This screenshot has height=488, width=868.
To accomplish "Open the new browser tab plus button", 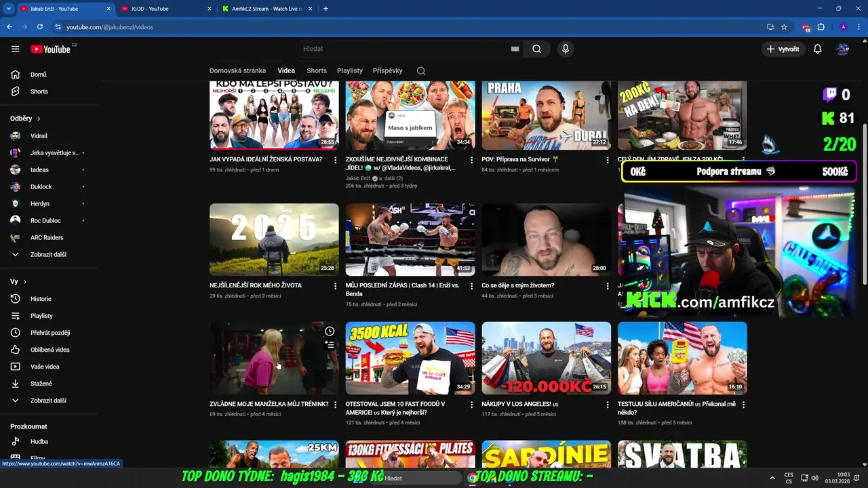I will tap(325, 9).
